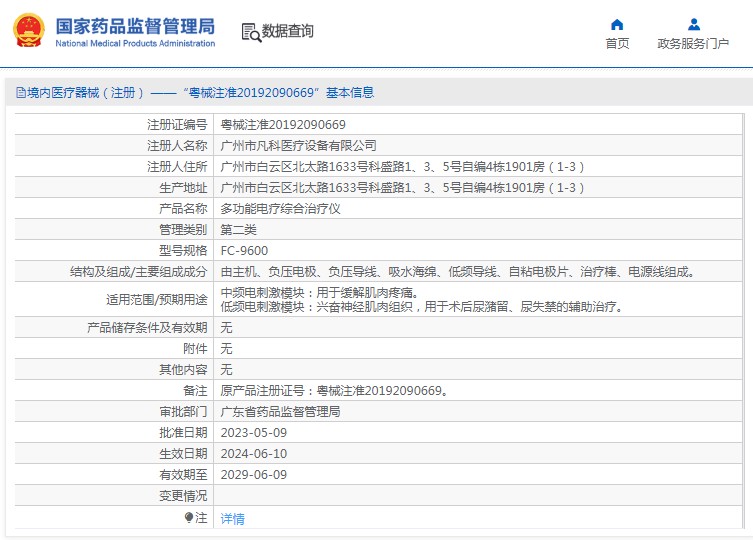Click the 数据查询 label
753x540 pixels.
288,31
